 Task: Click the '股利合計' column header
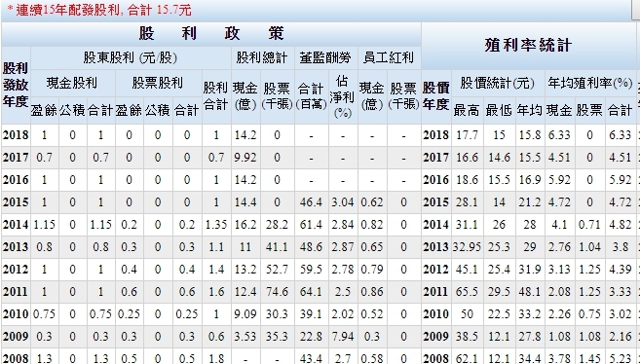click(x=215, y=96)
